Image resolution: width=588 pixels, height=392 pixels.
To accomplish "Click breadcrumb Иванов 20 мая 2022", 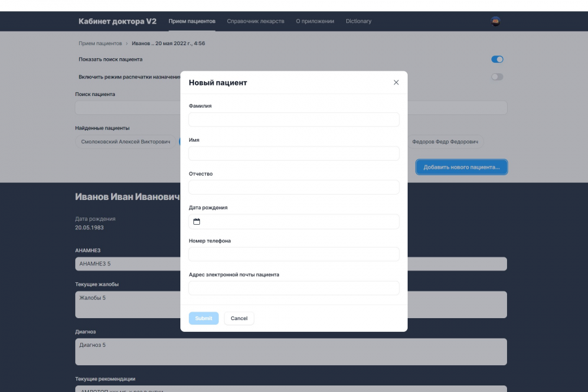I will tap(169, 44).
